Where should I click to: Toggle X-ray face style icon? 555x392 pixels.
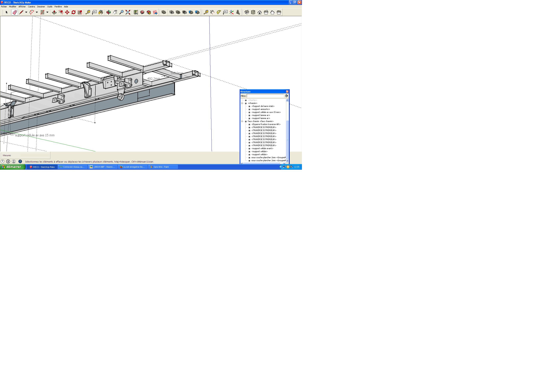point(164,12)
